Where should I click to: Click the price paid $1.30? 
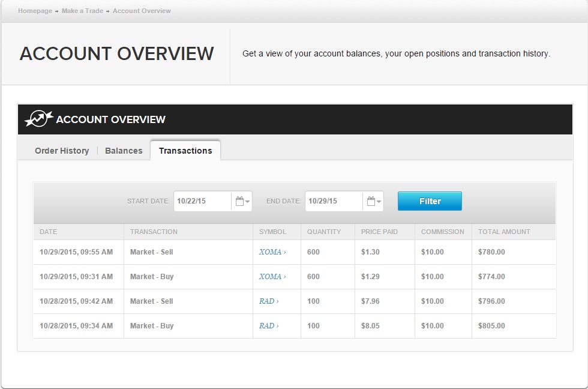(x=370, y=252)
